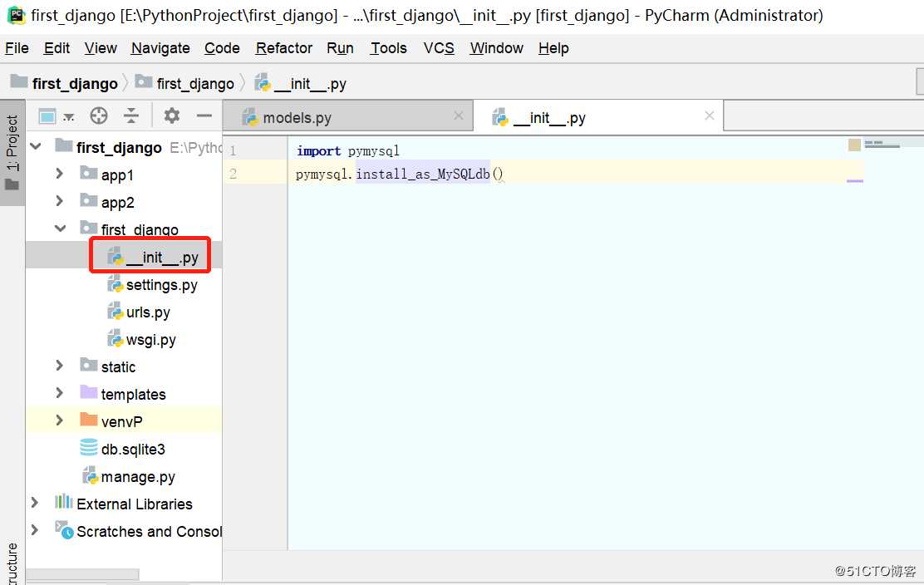Select wsgi.py in project tree
This screenshot has height=585, width=924.
[x=151, y=340]
